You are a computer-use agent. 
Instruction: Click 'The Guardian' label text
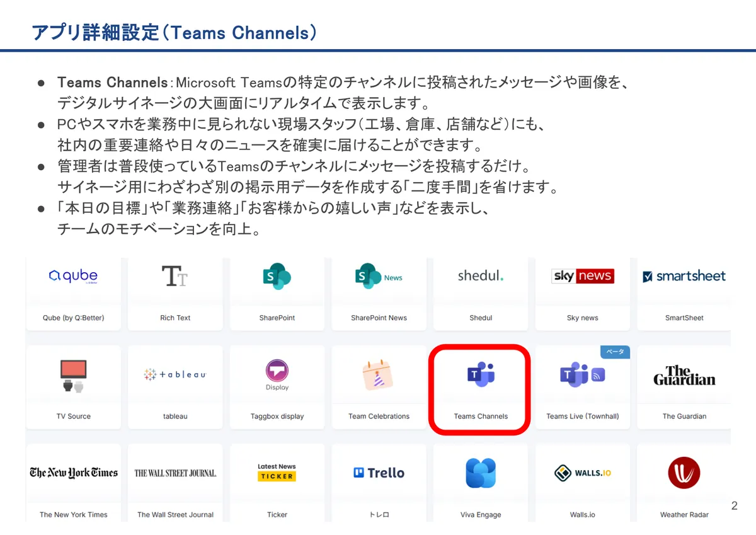coord(684,416)
